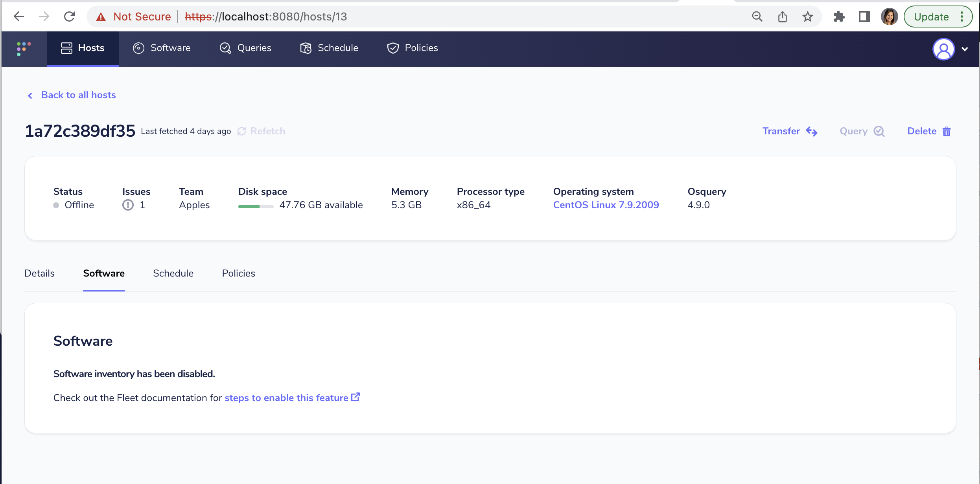Click the Delete host trash icon
Image resolution: width=980 pixels, height=484 pixels.
click(x=947, y=132)
